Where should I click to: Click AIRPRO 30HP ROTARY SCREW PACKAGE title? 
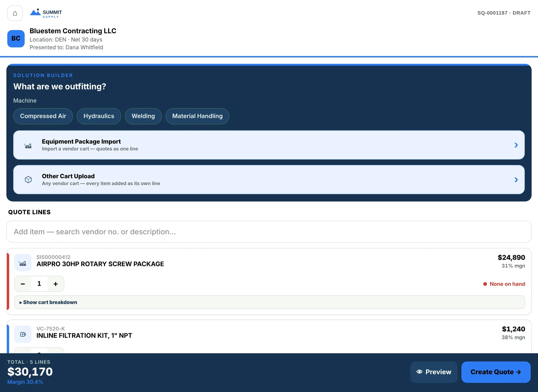pyautogui.click(x=100, y=264)
